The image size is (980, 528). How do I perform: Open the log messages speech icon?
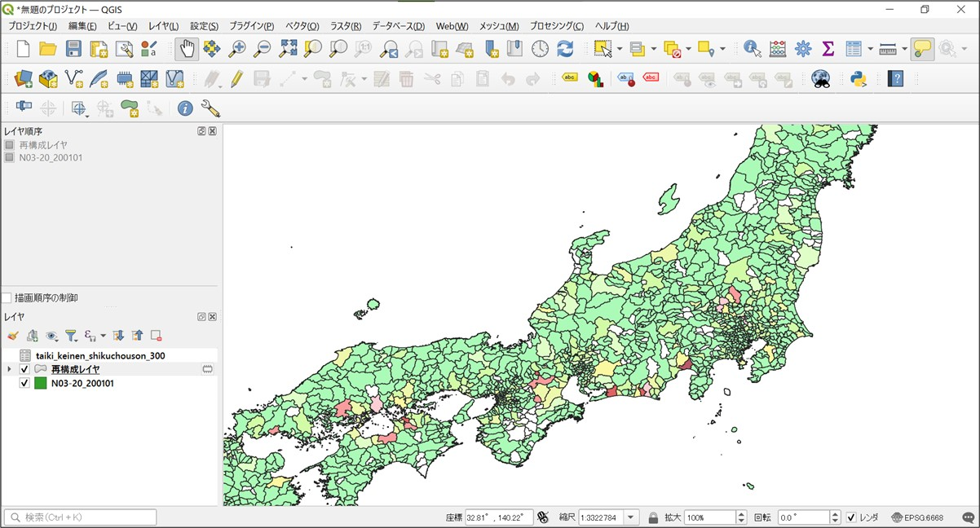(968, 517)
